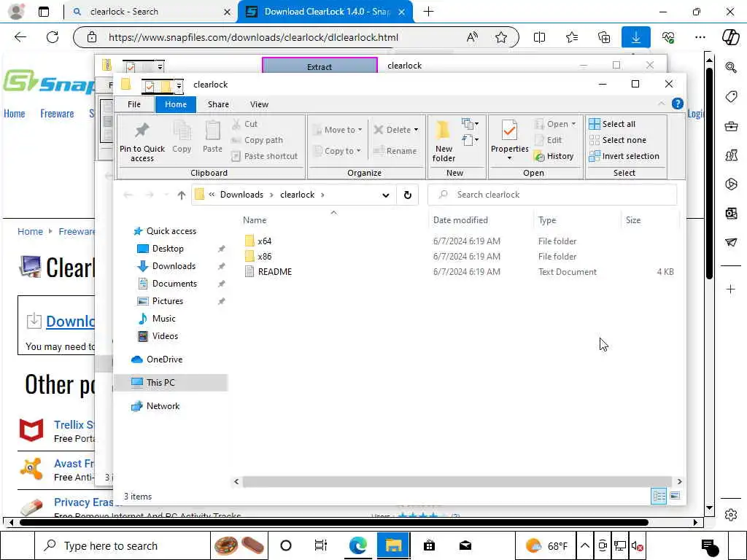Click Windows taskbar search box
The width and height of the screenshot is (747, 560).
coord(123,545)
